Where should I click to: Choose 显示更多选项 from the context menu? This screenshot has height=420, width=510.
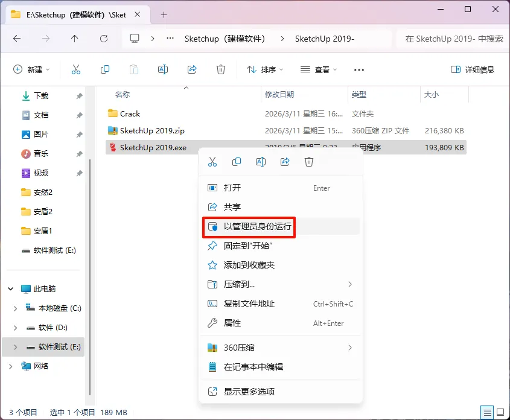tap(281, 392)
